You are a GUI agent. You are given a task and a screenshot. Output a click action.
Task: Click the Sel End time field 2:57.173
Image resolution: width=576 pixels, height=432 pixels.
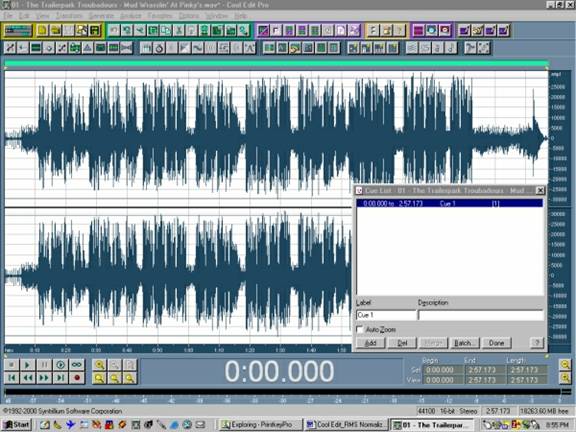point(484,370)
